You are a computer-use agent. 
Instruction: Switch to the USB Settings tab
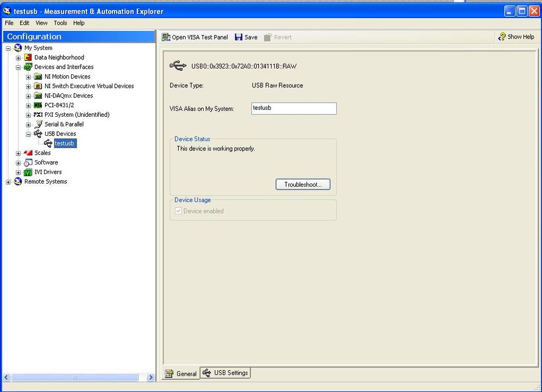[x=225, y=373]
